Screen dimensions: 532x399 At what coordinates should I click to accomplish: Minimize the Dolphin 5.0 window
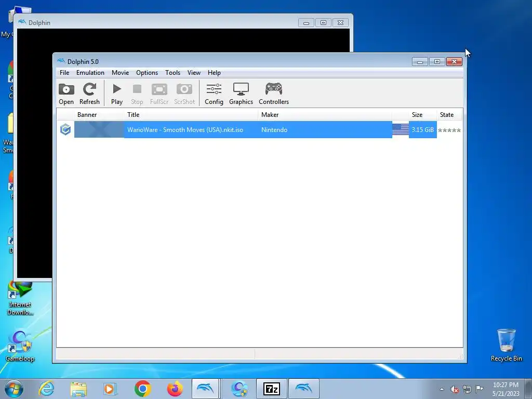(x=420, y=61)
